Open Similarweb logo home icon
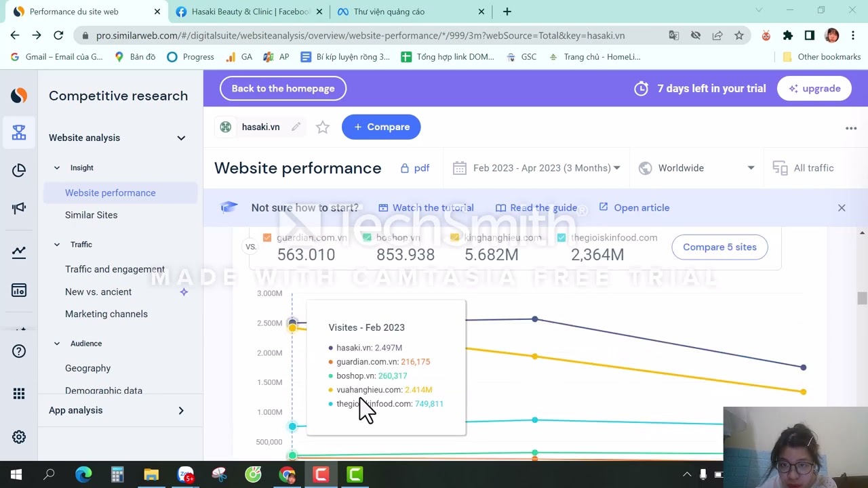Screen dimensions: 868x488 19,96
